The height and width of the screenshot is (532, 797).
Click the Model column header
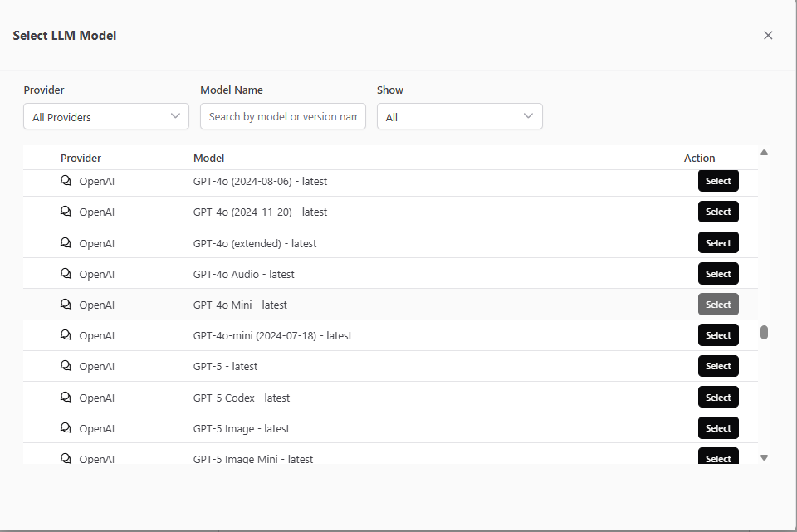(209, 158)
